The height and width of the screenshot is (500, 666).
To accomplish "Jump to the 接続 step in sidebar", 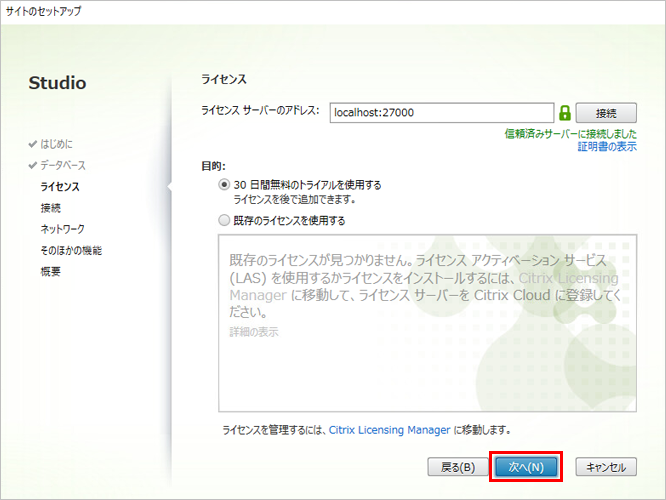I will tap(50, 208).
